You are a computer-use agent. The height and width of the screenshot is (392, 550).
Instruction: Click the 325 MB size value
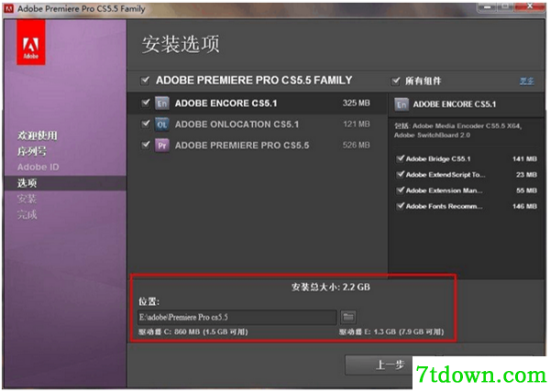tap(356, 103)
